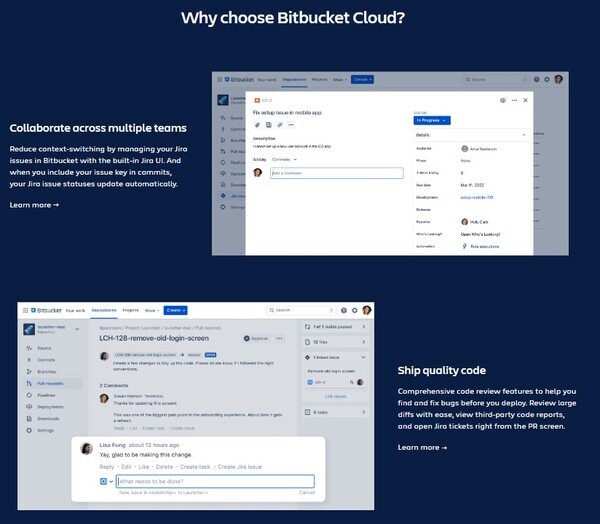The height and width of the screenshot is (524, 600).
Task: Open help icon in lower screenshot header
Action: pos(344,310)
